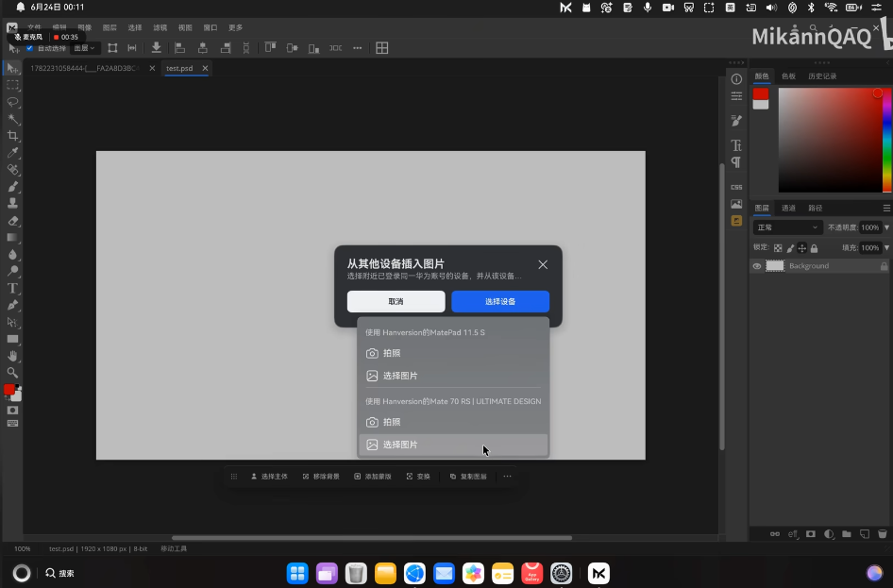The image size is (893, 588).
Task: Toggle lock transparent pixels
Action: pos(778,247)
